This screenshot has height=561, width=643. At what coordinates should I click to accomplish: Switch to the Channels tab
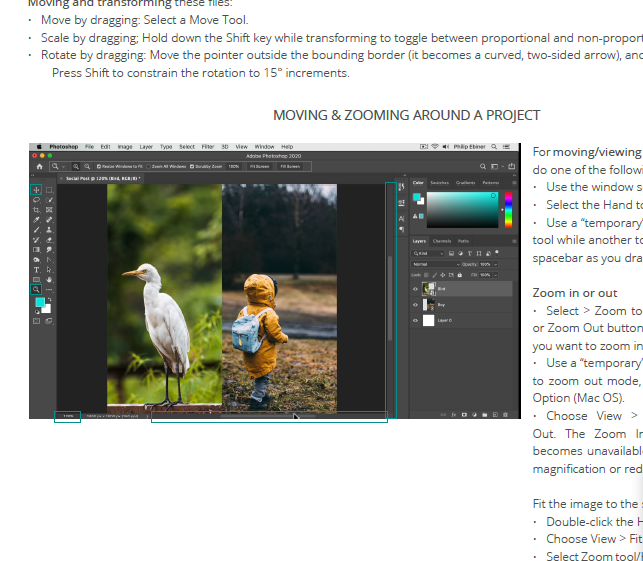tap(442, 241)
